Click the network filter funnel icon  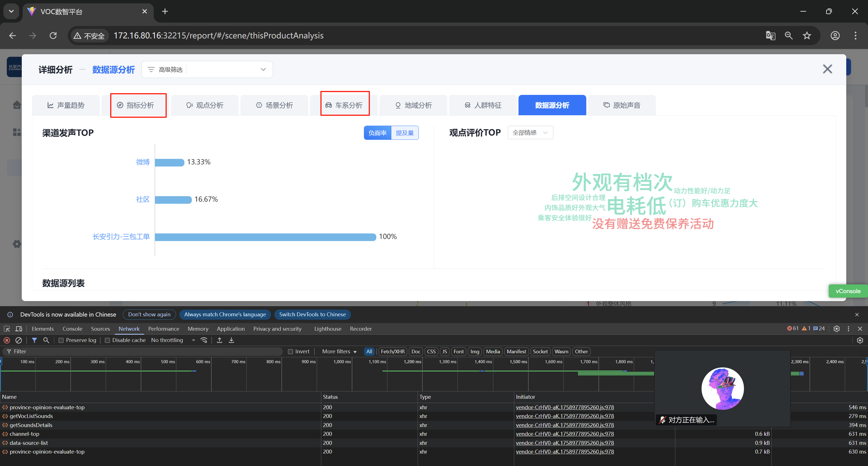point(34,340)
